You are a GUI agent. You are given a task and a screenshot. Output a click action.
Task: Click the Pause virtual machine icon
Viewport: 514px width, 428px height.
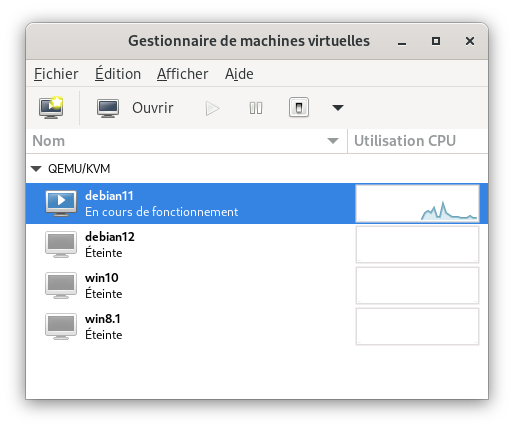[x=256, y=108]
